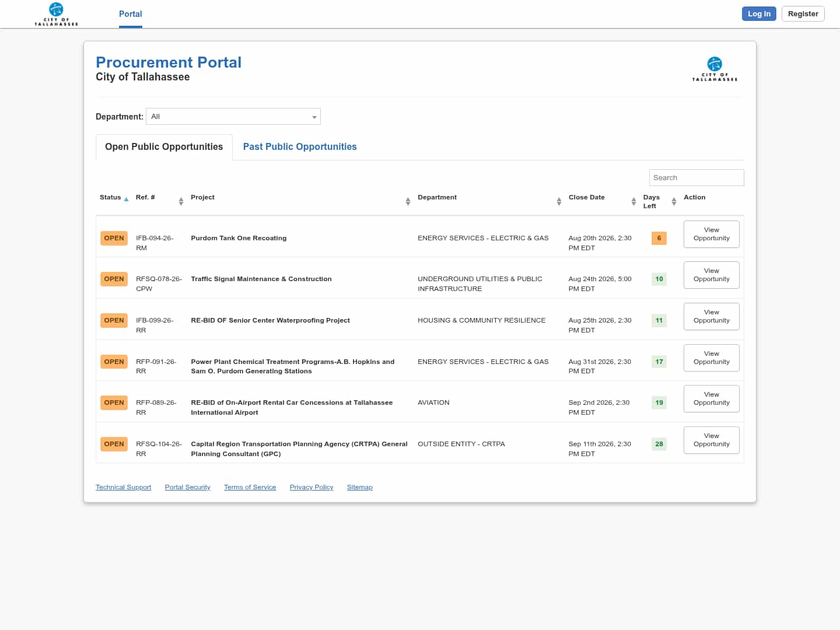Sort table by Department column arrows
The height and width of the screenshot is (630, 840).
(559, 201)
